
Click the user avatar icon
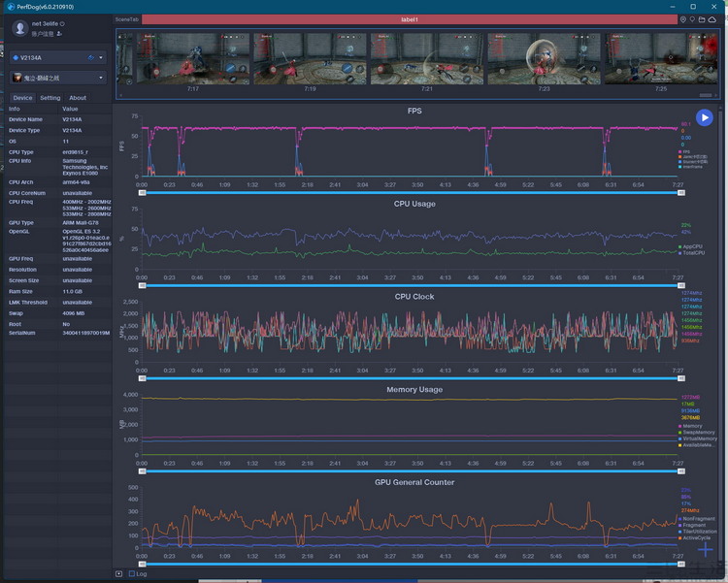click(x=20, y=28)
